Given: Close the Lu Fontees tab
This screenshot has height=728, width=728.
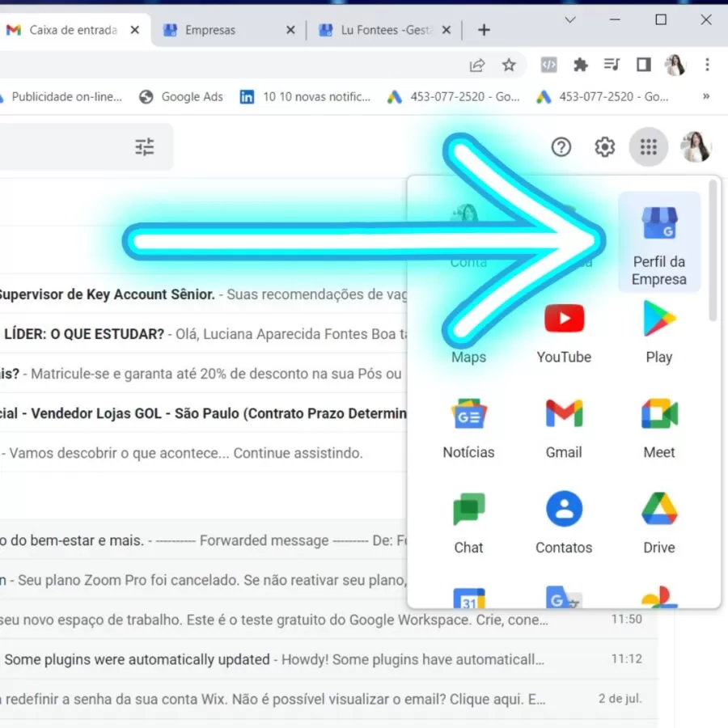Looking at the screenshot, I should (447, 30).
